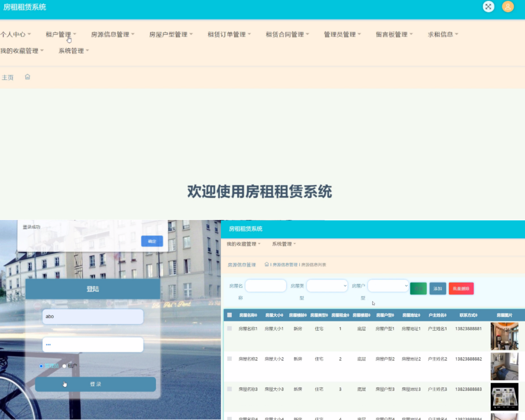Click the 房租租赁系统 title in top header
The width and height of the screenshot is (525, 420).
click(25, 7)
